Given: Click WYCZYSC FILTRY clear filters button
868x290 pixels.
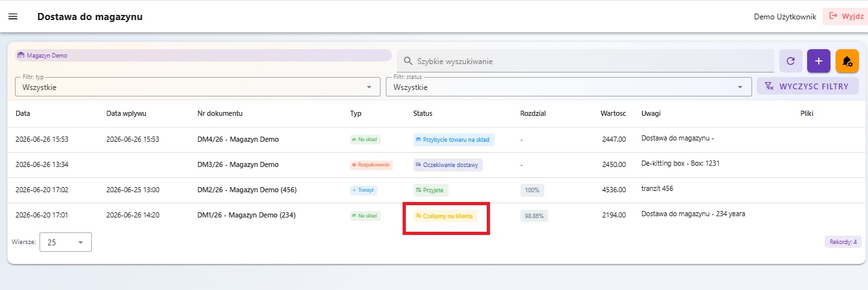Looking at the screenshot, I should point(807,86).
